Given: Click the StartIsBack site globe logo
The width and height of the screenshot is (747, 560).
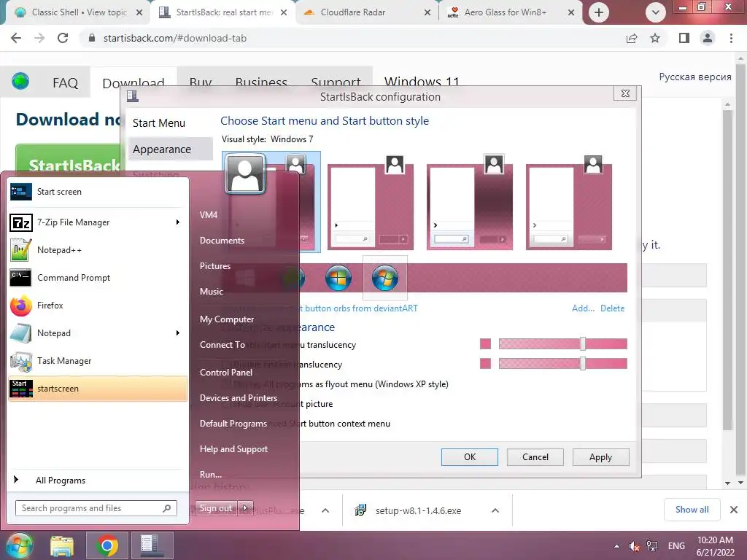Looking at the screenshot, I should click(x=20, y=82).
